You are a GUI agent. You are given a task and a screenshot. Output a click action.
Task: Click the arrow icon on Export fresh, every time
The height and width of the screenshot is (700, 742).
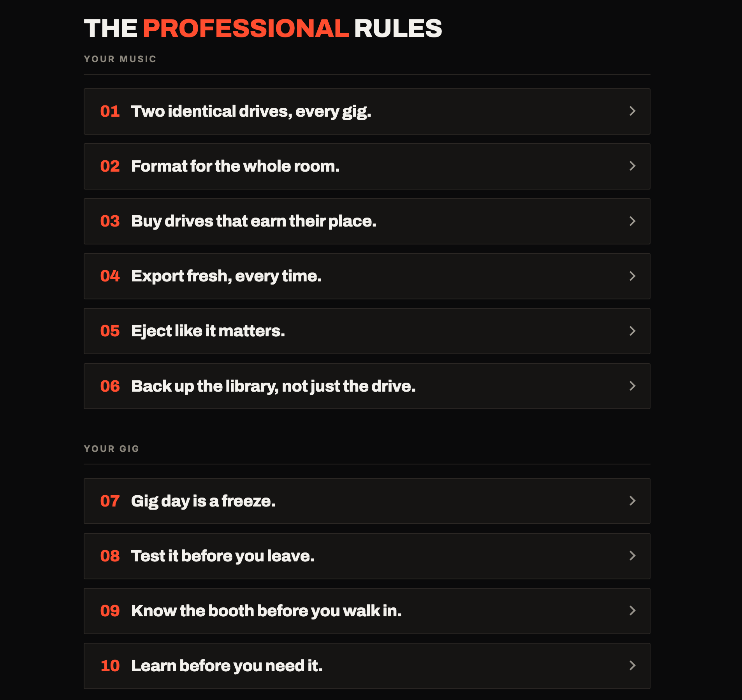coord(632,276)
